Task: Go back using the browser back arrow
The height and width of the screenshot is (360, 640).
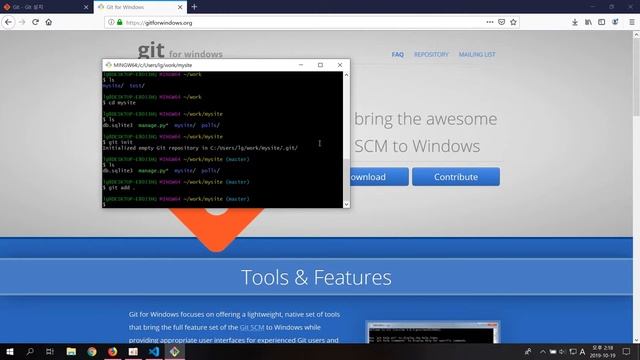Action: [9, 22]
